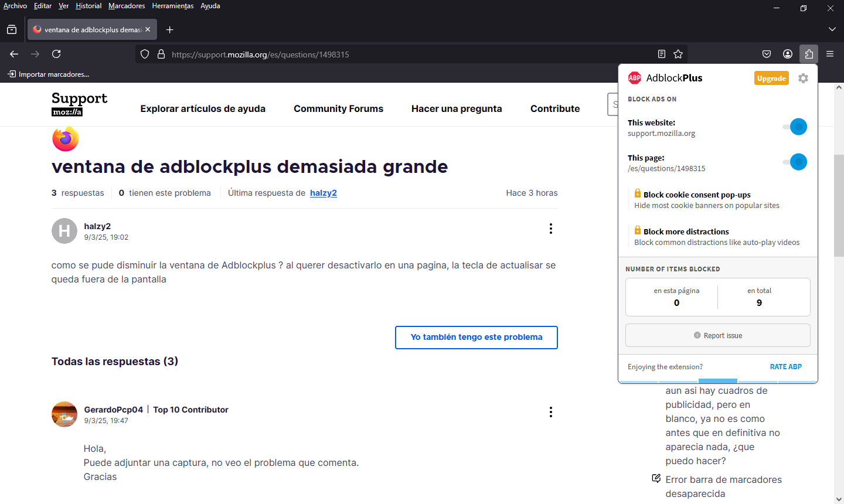844x504 pixels.
Task: Click the Report issue button
Action: click(x=717, y=336)
